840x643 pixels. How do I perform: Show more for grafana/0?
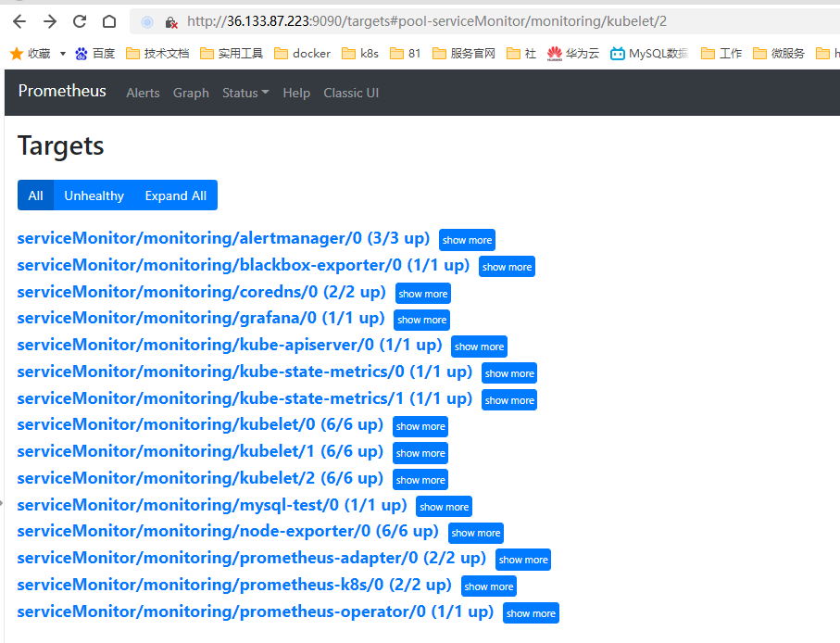(x=422, y=320)
